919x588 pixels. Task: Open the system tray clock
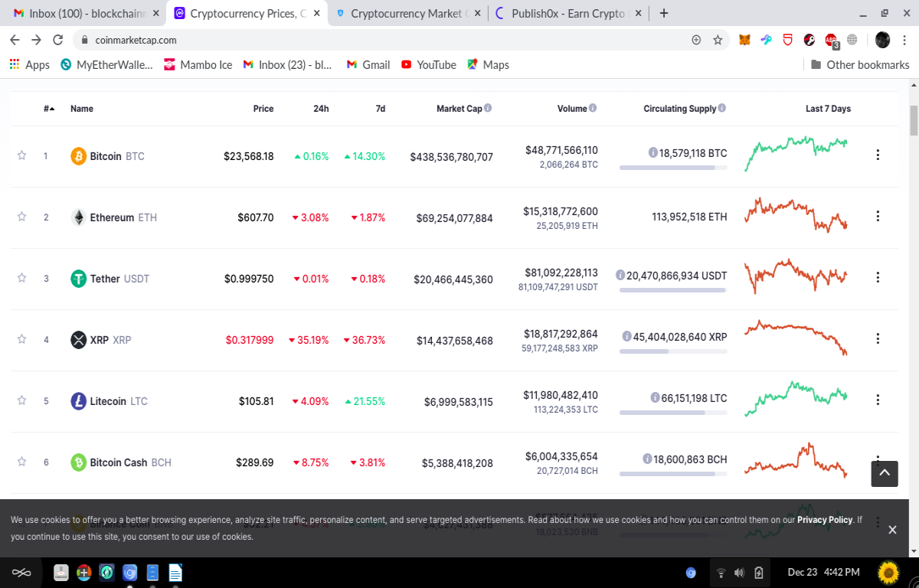click(x=823, y=572)
